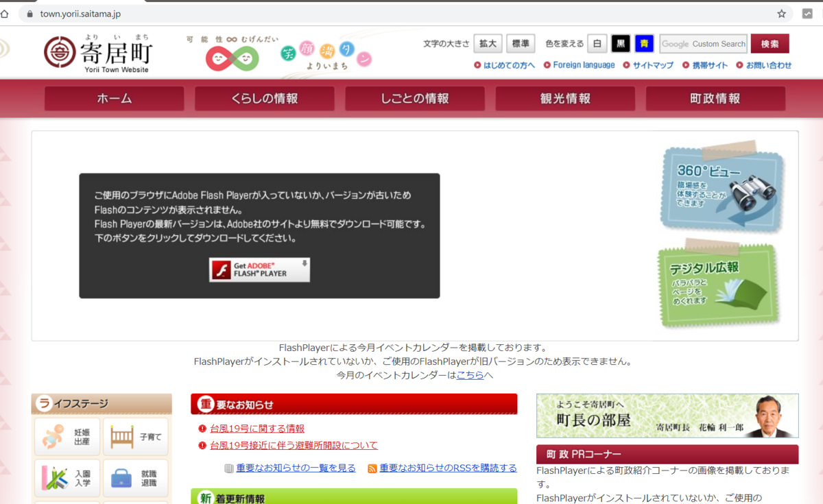This screenshot has height=504, width=823.
Task: Subscribe via 重要なお知らせのRSSを購読する link
Action: tap(449, 468)
